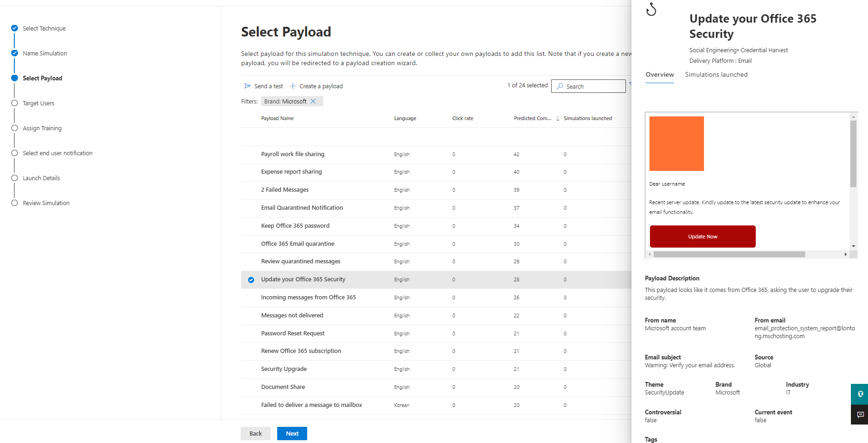Select the Review Simulation step circle
Image resolution: width=868 pixels, height=443 pixels.
15,203
